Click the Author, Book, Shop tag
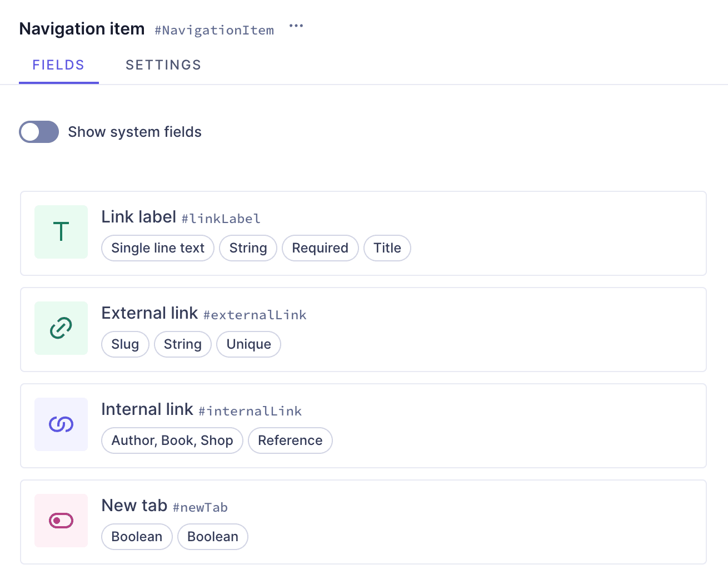Image resolution: width=728 pixels, height=584 pixels. (172, 441)
